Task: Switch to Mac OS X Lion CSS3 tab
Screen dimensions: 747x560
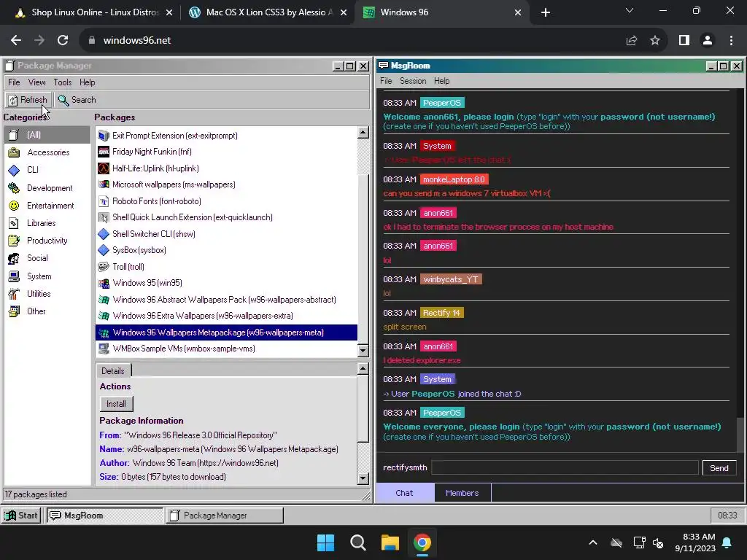Action: (267, 12)
